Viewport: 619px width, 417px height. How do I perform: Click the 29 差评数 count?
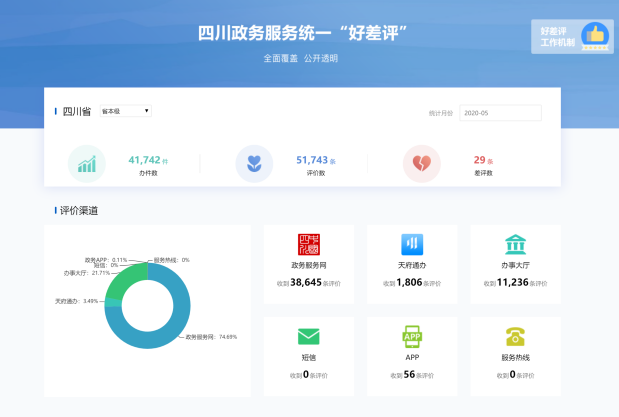(x=480, y=160)
